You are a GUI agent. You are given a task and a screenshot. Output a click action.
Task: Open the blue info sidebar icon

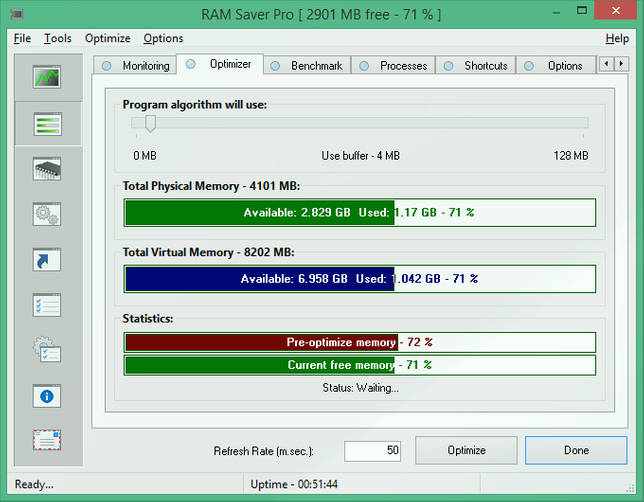tap(47, 396)
